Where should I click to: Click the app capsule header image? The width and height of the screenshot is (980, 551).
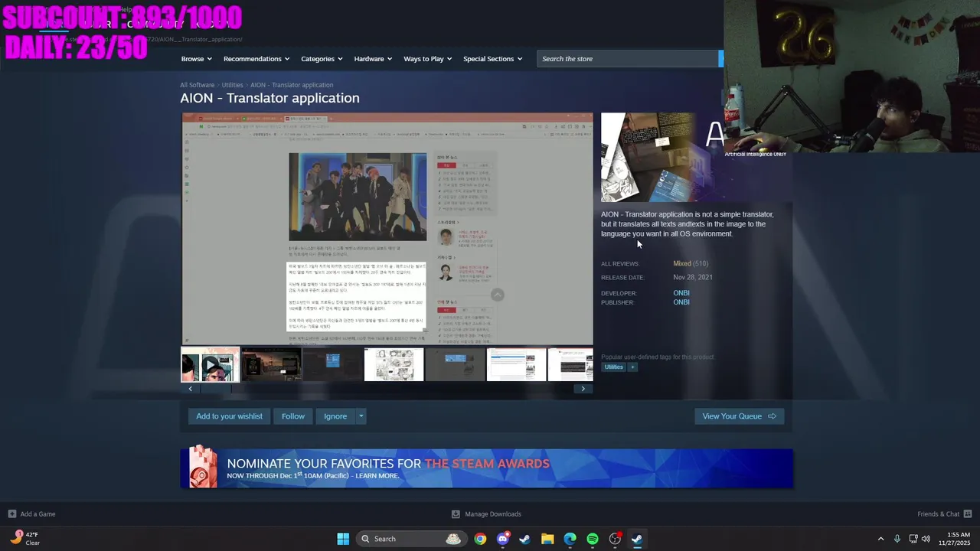[662, 158]
